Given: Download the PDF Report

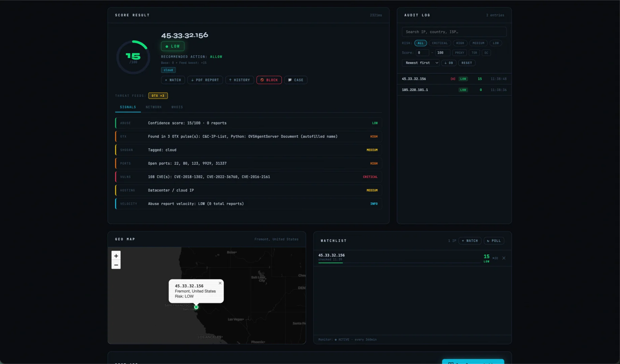Looking at the screenshot, I should (205, 80).
